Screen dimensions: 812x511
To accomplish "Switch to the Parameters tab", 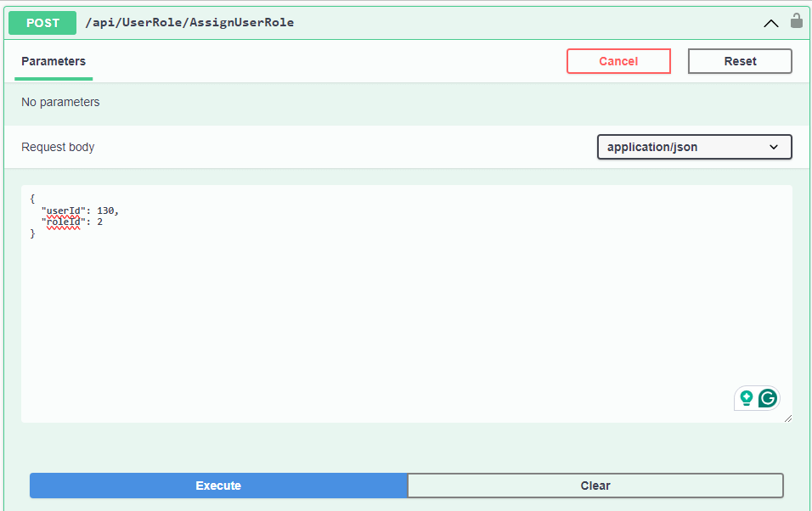I will click(53, 61).
